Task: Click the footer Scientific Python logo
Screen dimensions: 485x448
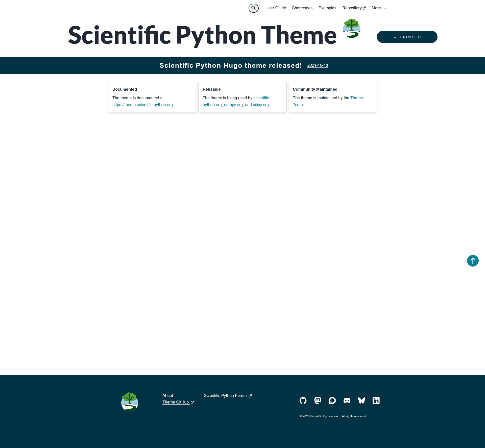Action: [130, 402]
